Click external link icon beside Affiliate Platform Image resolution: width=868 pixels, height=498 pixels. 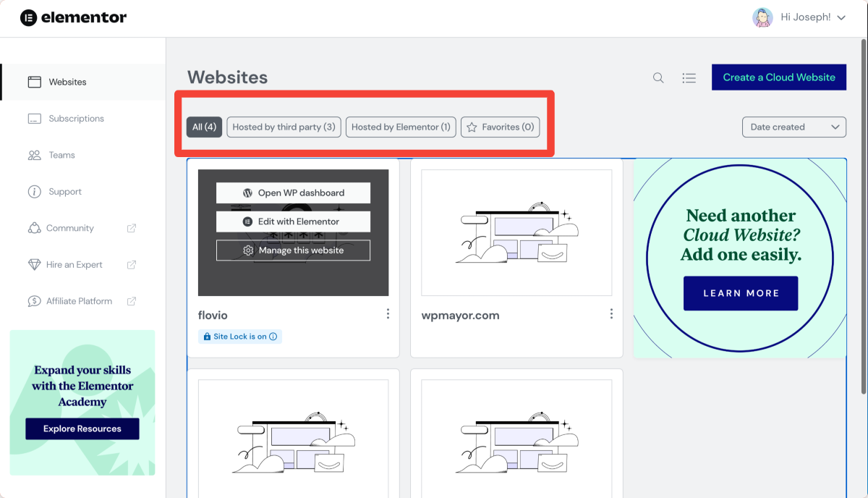click(x=132, y=301)
